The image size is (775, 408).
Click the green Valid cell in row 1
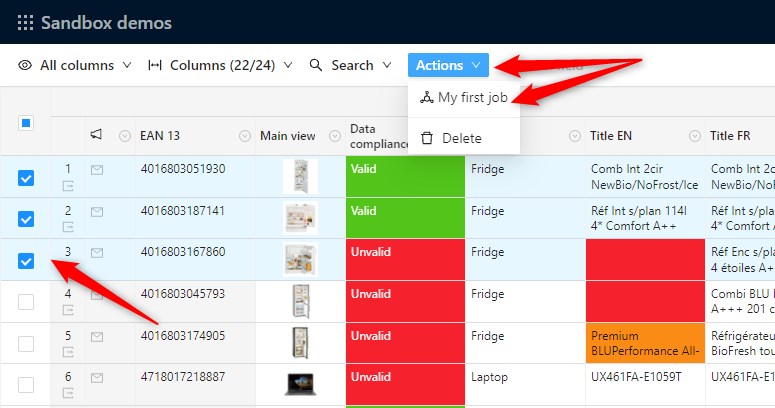(x=405, y=177)
